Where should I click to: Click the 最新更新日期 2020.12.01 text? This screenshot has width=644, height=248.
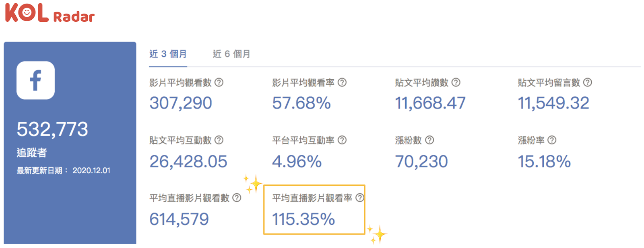click(x=63, y=170)
